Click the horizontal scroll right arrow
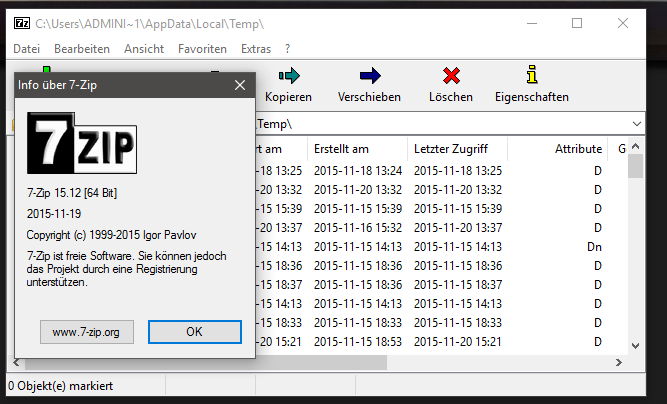The image size is (667, 404). pos(619,362)
